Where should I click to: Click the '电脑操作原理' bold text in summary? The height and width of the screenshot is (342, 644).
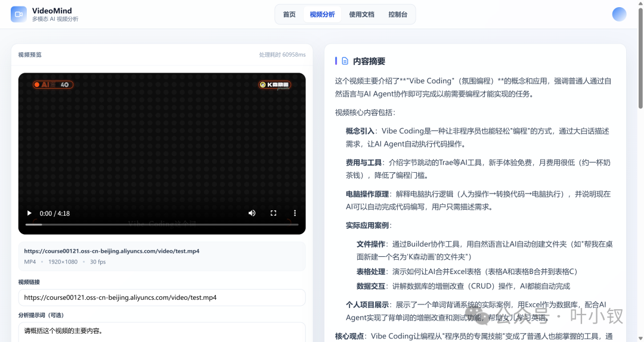point(367,194)
